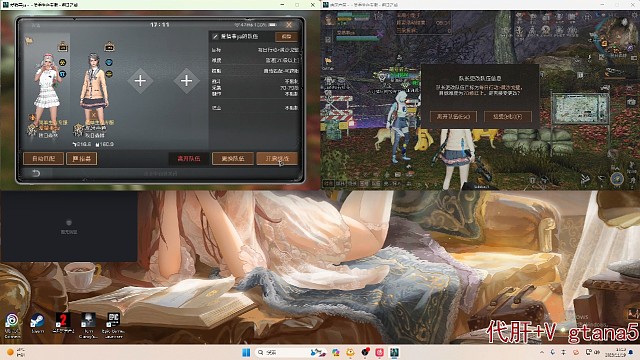The image size is (640, 360).
Task: Open Epic Games Launcher desktop shortcut
Action: (x=113, y=325)
